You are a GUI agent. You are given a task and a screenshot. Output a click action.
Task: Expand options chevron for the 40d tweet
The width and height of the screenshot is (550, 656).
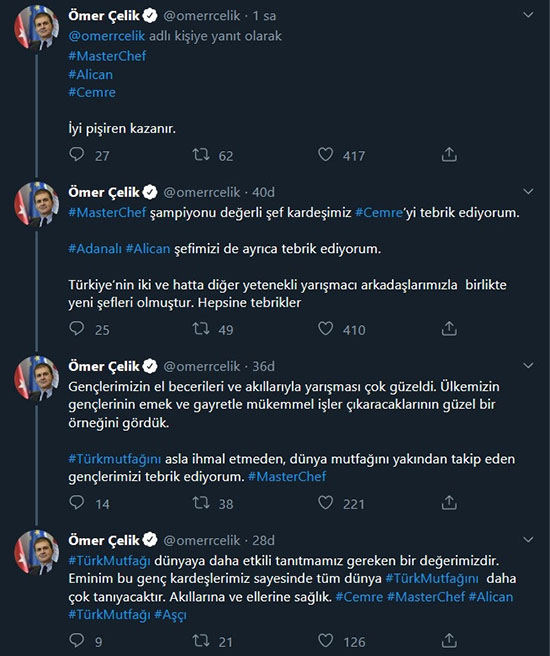[x=528, y=192]
